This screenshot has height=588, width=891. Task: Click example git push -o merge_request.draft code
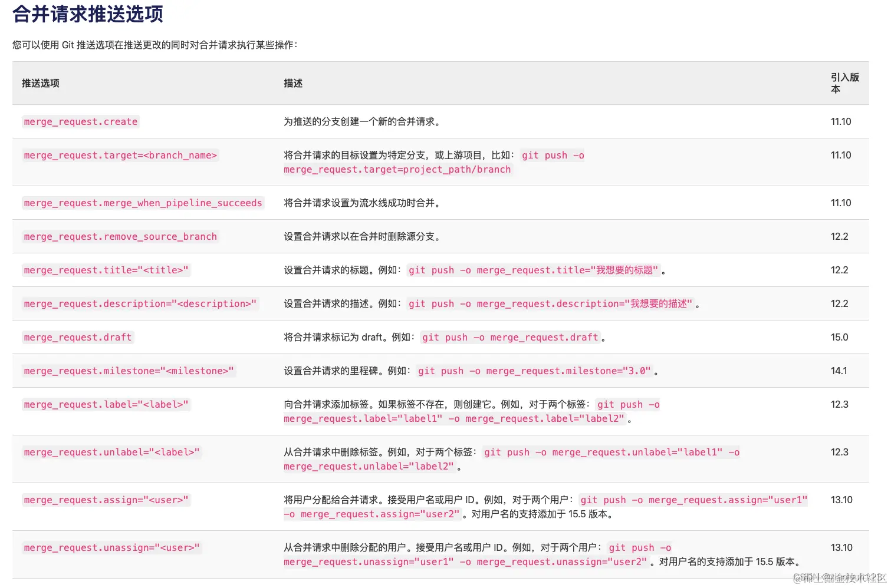510,337
